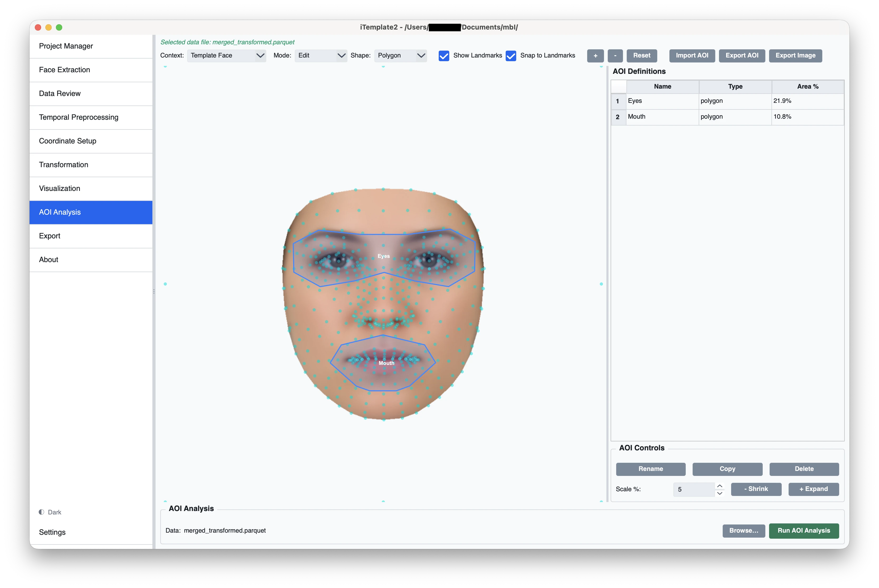Click the zoom in plus button

tap(595, 55)
